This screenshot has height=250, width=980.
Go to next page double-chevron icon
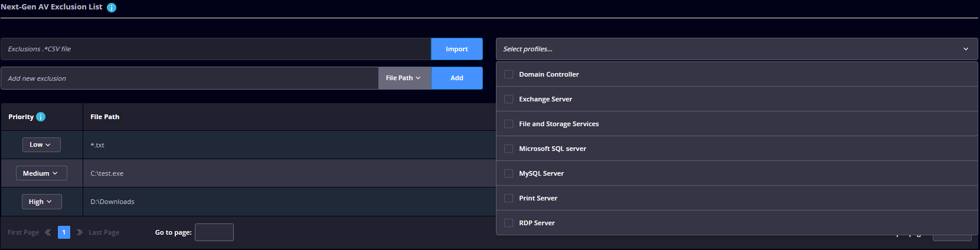tap(80, 232)
